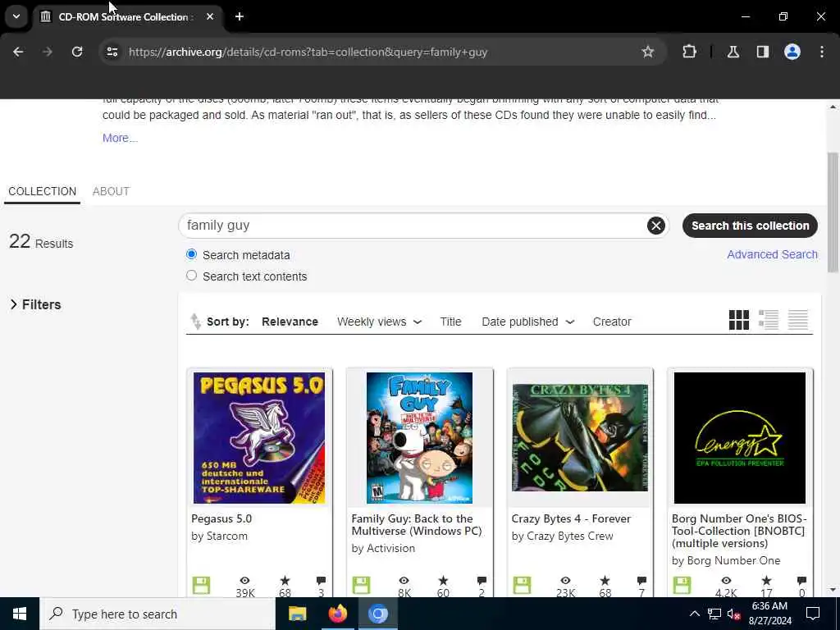Viewport: 840px width, 630px height.
Task: Click the network tray icon
Action: (x=714, y=614)
